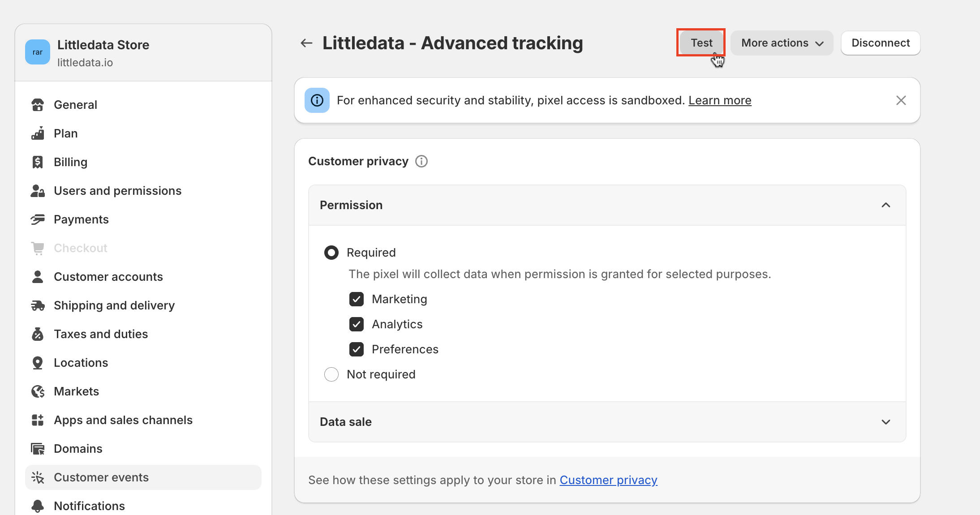Viewport: 980px width, 515px height.
Task: Uncheck the Analytics checkbox
Action: [x=357, y=324]
